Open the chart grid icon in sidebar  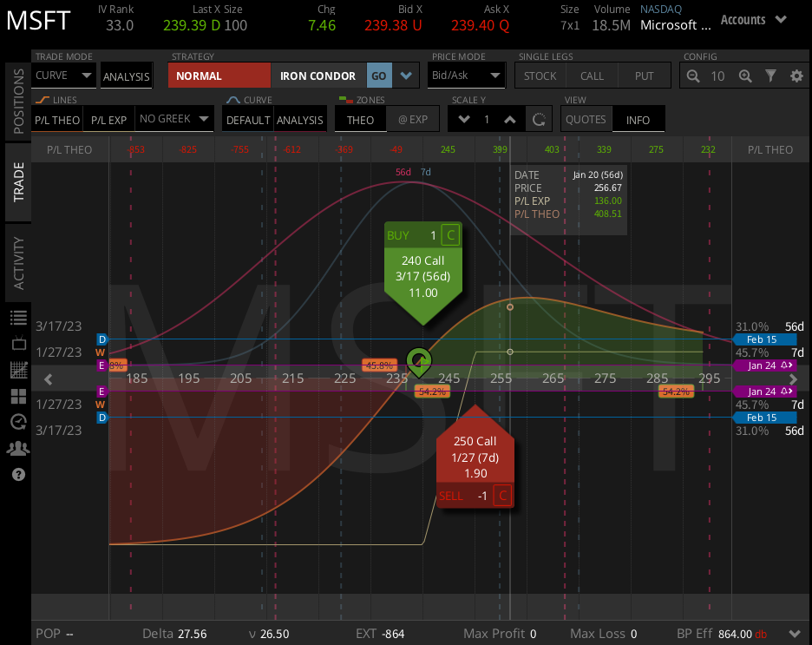18,370
